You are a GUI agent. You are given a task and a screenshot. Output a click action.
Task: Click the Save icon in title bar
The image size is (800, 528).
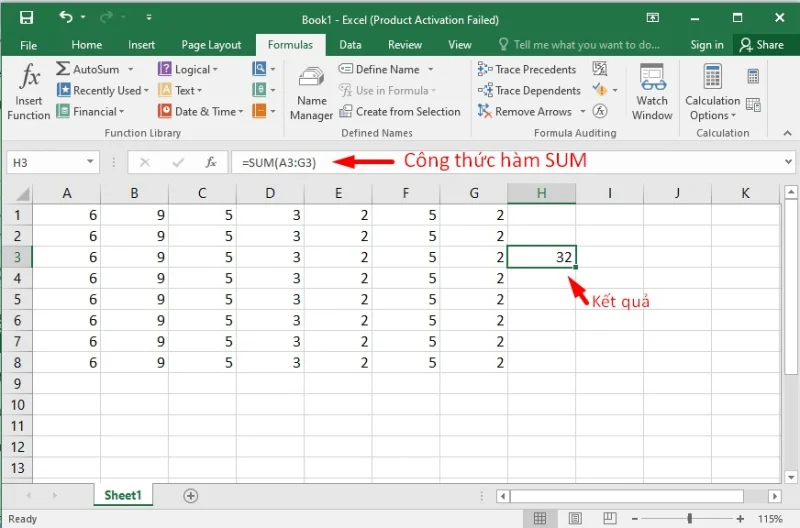pyautogui.click(x=26, y=18)
